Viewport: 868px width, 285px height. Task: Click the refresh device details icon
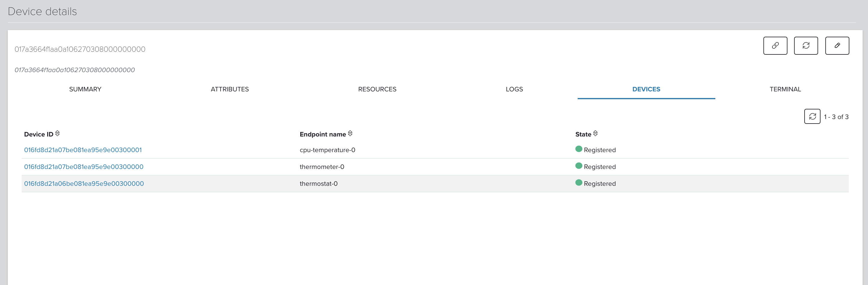[806, 45]
